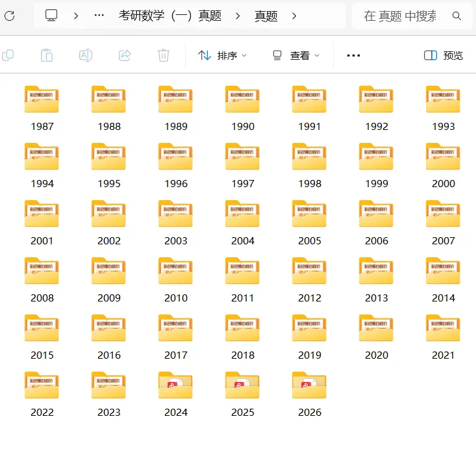This screenshot has height=449, width=476.
Task: Select the 2026 folder with PDF
Action: (x=309, y=394)
